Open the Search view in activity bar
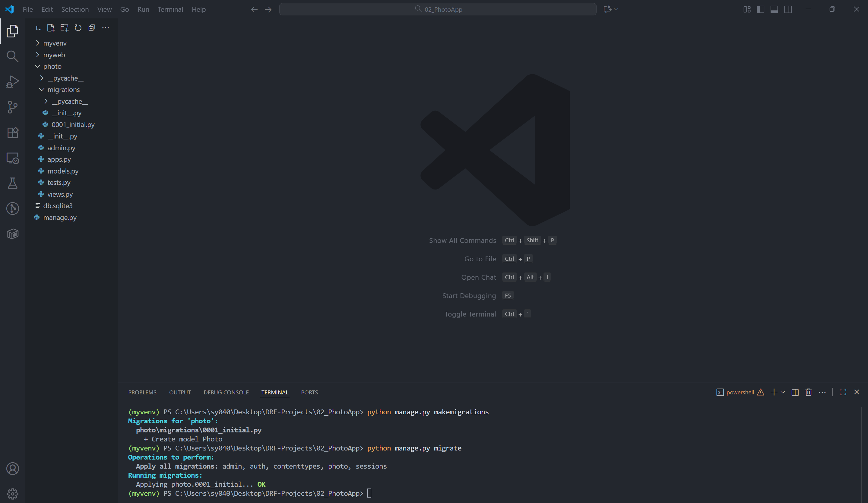This screenshot has height=503, width=868. [x=12, y=56]
